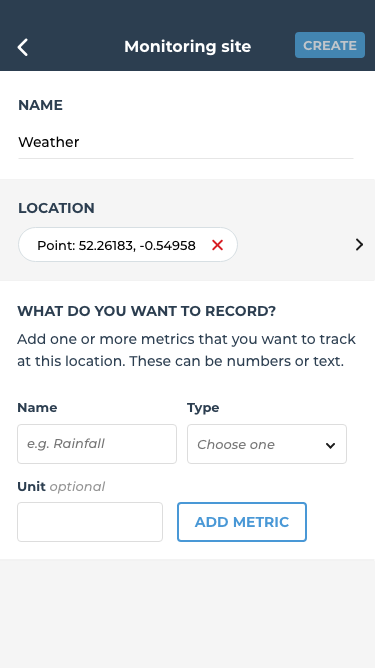Viewport: 375px width, 668px height.
Task: Click the "Name" label above metric field
Action: (37, 408)
